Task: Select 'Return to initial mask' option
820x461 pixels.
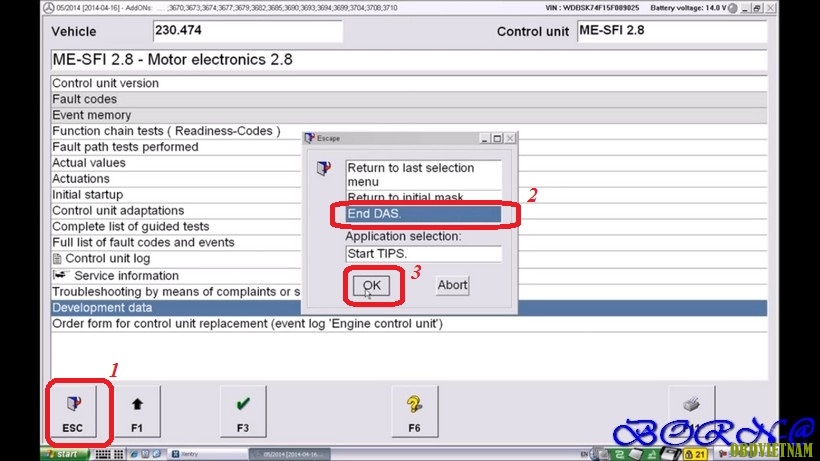Action: click(423, 198)
